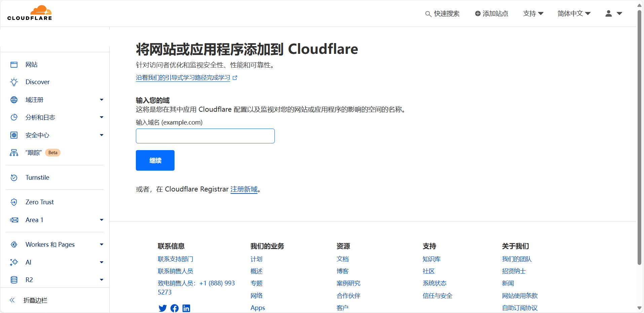Image resolution: width=644 pixels, height=313 pixels.
Task: Expand the 域注册 sidebar submenu arrow
Action: (x=102, y=100)
